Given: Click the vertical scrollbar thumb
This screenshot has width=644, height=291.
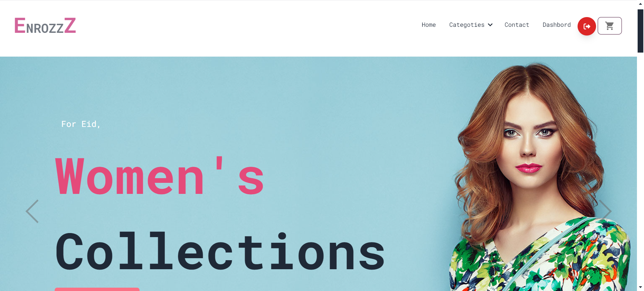Looking at the screenshot, I should pyautogui.click(x=640, y=31).
